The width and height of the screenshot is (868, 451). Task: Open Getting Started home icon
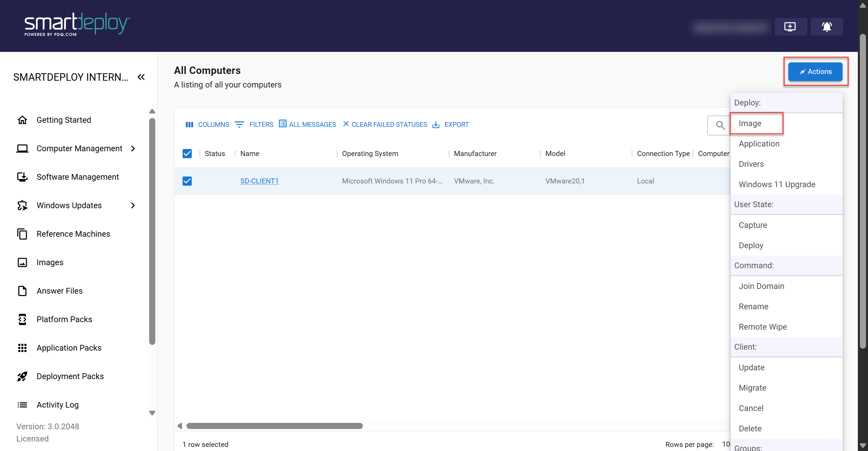click(x=22, y=120)
